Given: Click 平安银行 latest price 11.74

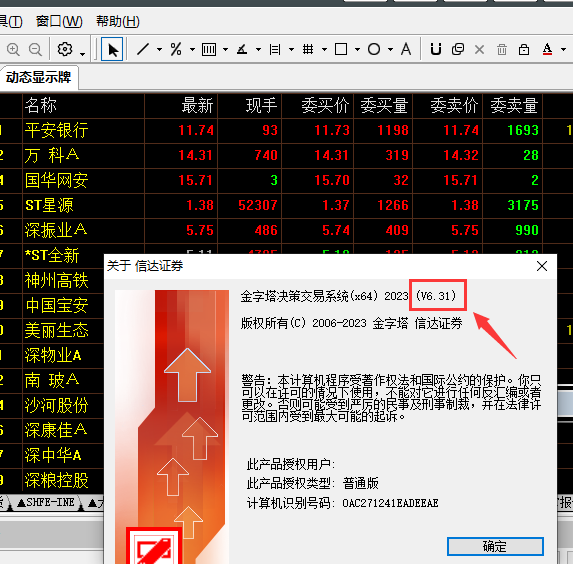Looking at the screenshot, I should [x=196, y=130].
